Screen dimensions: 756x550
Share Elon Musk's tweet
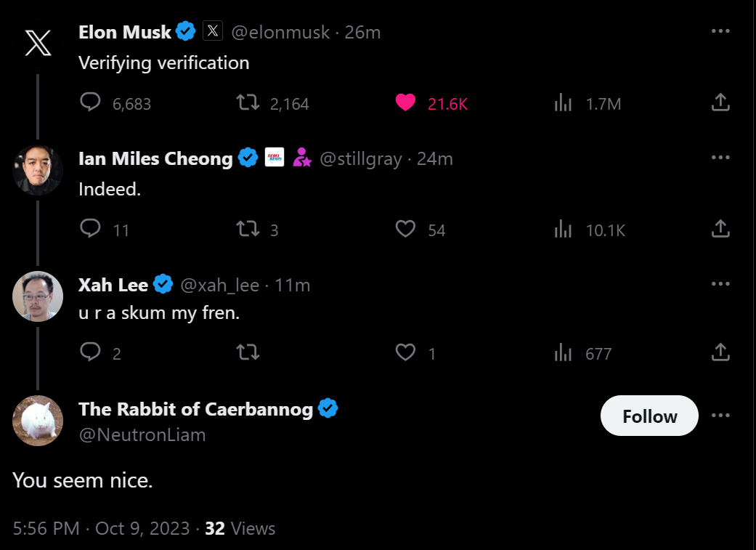click(x=720, y=102)
